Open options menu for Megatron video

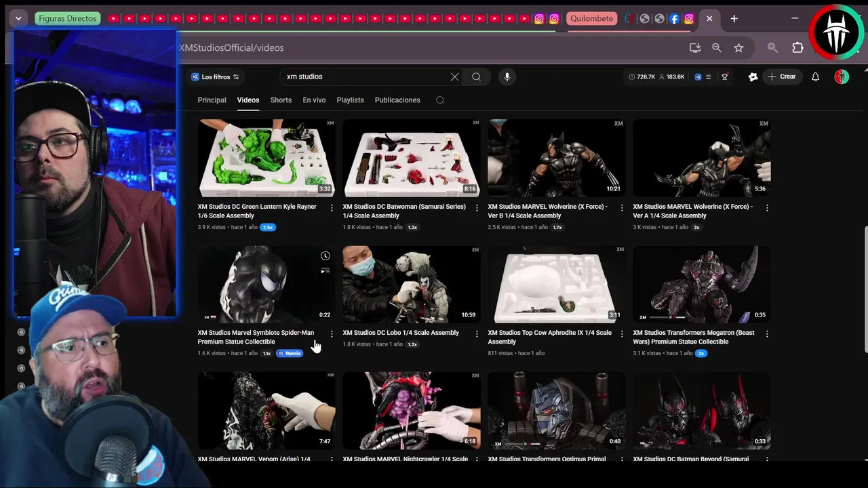767,334
